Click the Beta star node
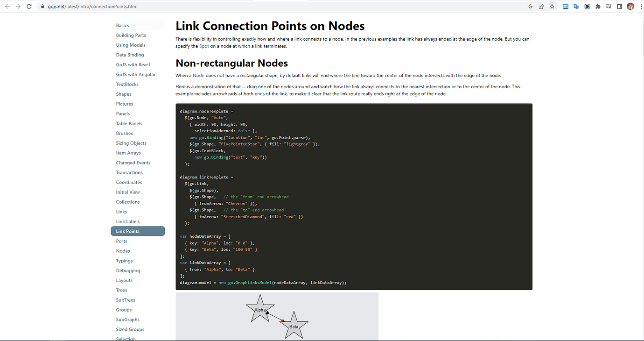The height and width of the screenshot is (341, 644). (x=294, y=326)
